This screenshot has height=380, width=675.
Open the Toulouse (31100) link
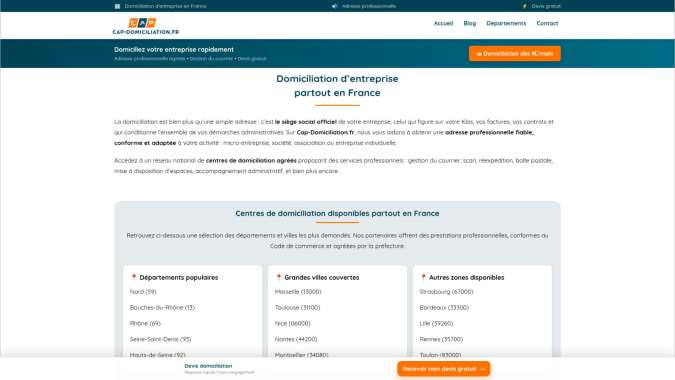click(297, 308)
